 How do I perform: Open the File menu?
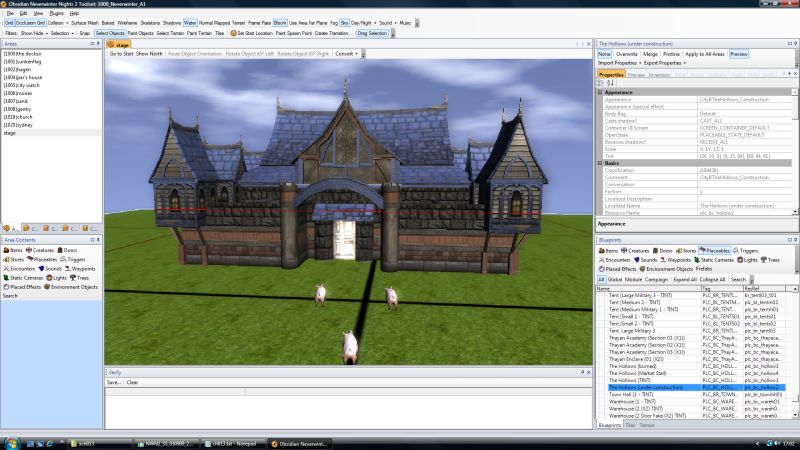pos(10,13)
